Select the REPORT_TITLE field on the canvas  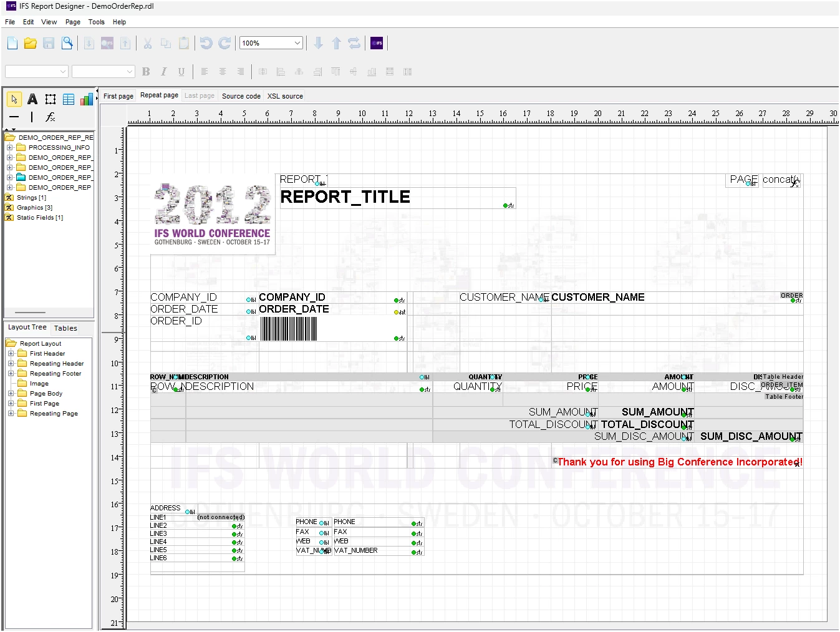(398, 198)
